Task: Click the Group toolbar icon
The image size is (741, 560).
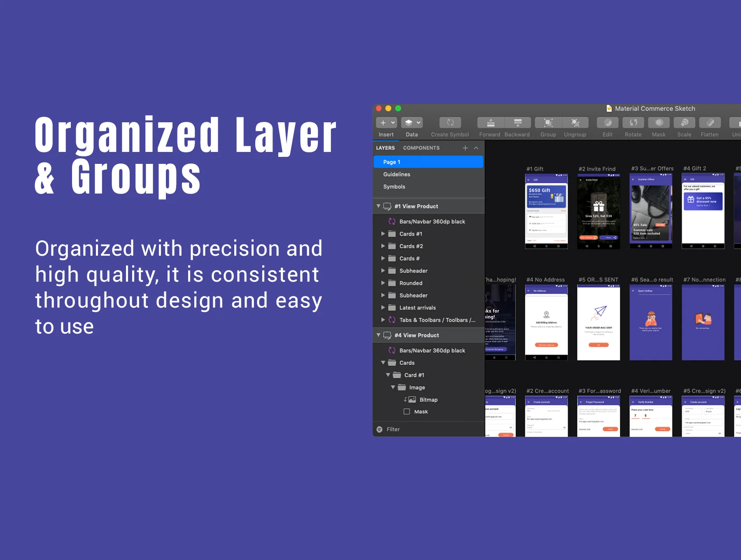Action: pyautogui.click(x=548, y=123)
